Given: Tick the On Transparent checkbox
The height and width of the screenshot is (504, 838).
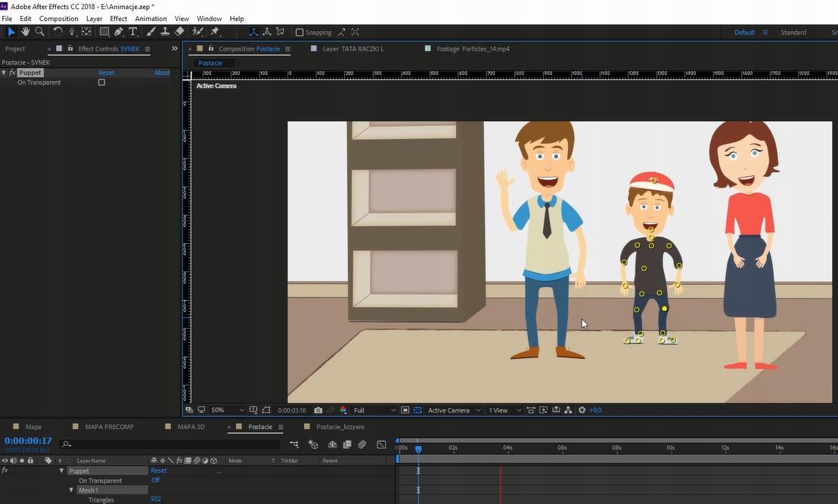Looking at the screenshot, I should pos(101,82).
